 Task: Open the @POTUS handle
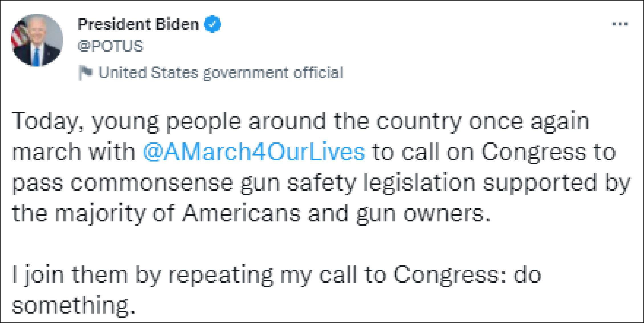(x=110, y=46)
